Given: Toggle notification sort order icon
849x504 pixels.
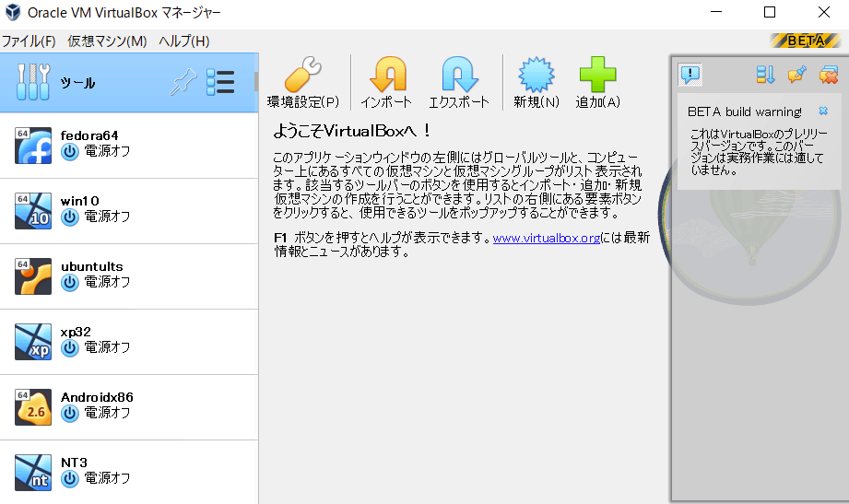Looking at the screenshot, I should point(765,75).
